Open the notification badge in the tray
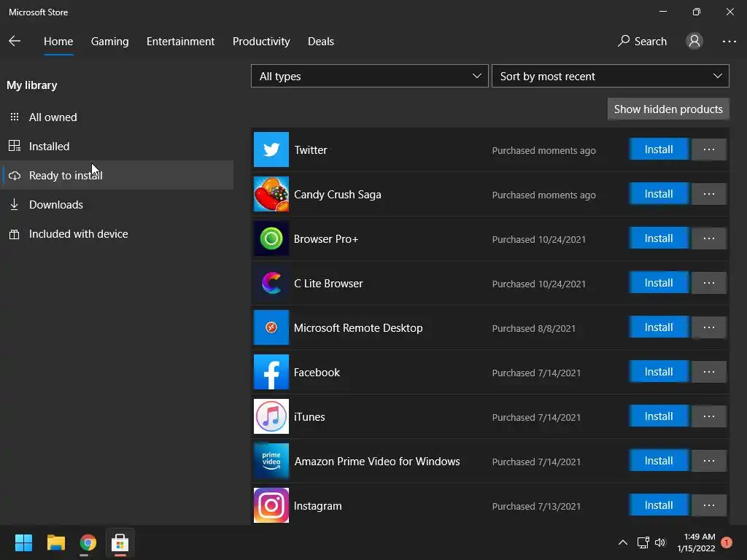Viewport: 747px width, 560px height. (727, 542)
